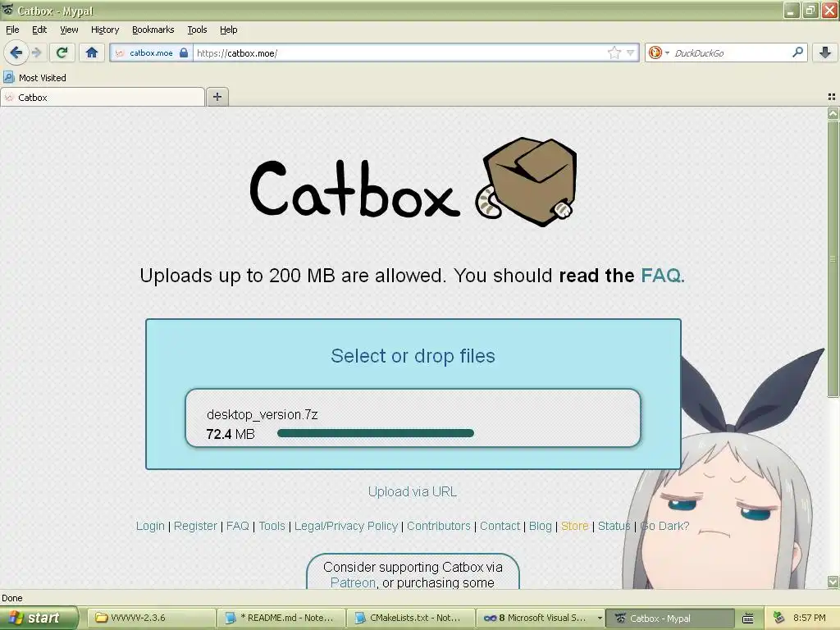
Task: Click the Forward arrow button
Action: point(36,52)
